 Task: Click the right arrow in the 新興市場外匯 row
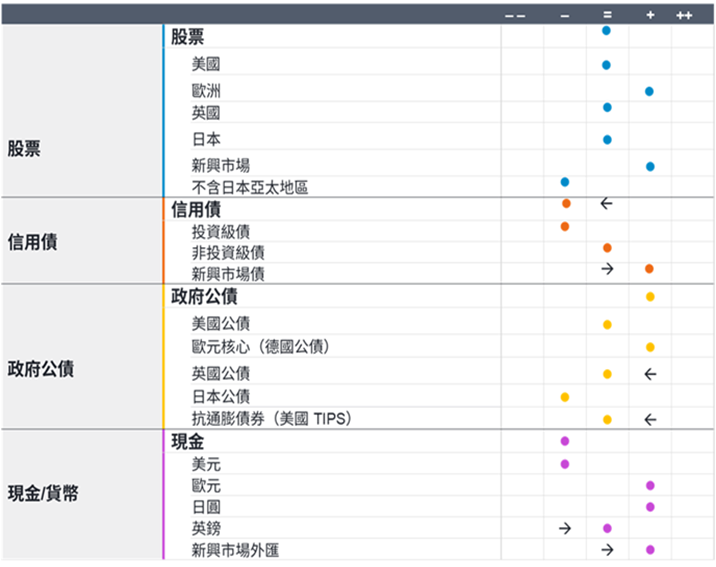point(607,550)
